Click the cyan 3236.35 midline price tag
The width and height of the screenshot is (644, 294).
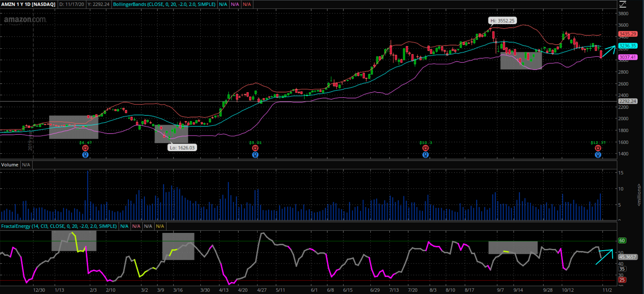point(628,46)
